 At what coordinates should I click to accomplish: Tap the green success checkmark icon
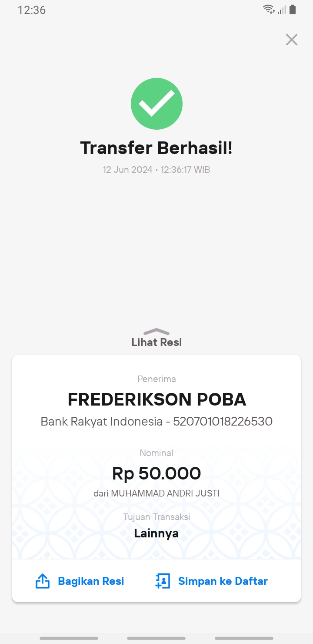[x=156, y=104]
